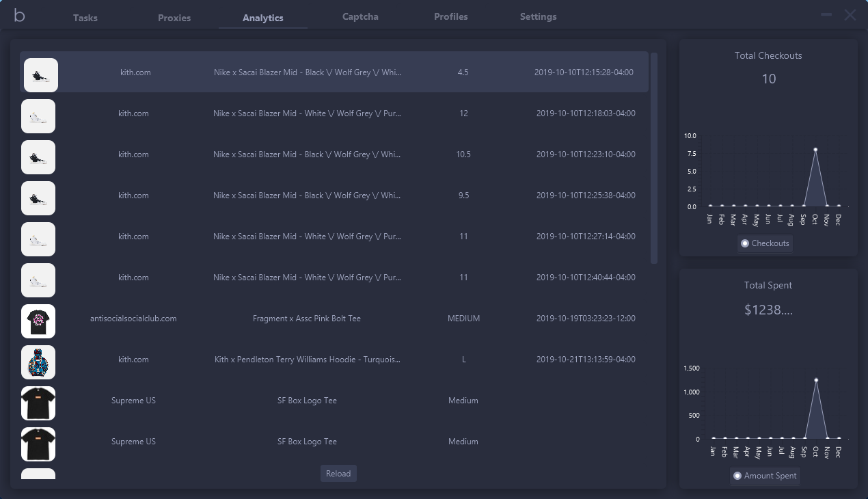This screenshot has height=499, width=868.
Task: Click the Nike x Sacai name in size 4.5 row
Action: [x=307, y=72]
